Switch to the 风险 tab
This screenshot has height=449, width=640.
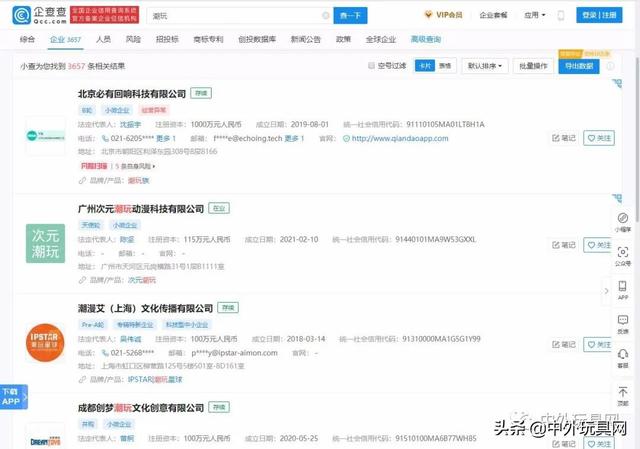(133, 39)
